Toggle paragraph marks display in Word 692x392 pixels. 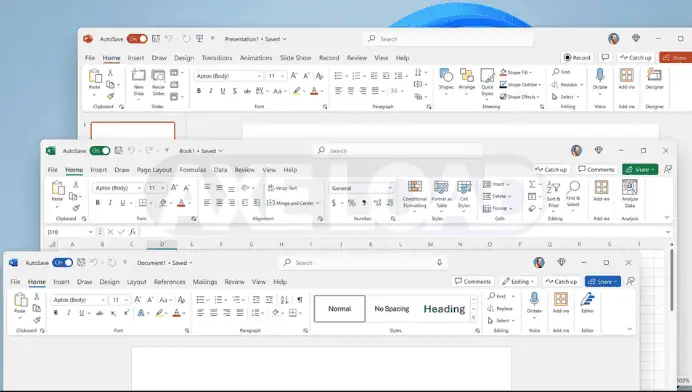point(300,300)
